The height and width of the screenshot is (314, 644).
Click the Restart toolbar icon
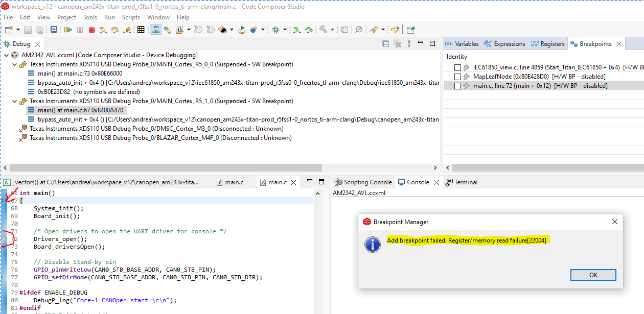pyautogui.click(x=241, y=30)
